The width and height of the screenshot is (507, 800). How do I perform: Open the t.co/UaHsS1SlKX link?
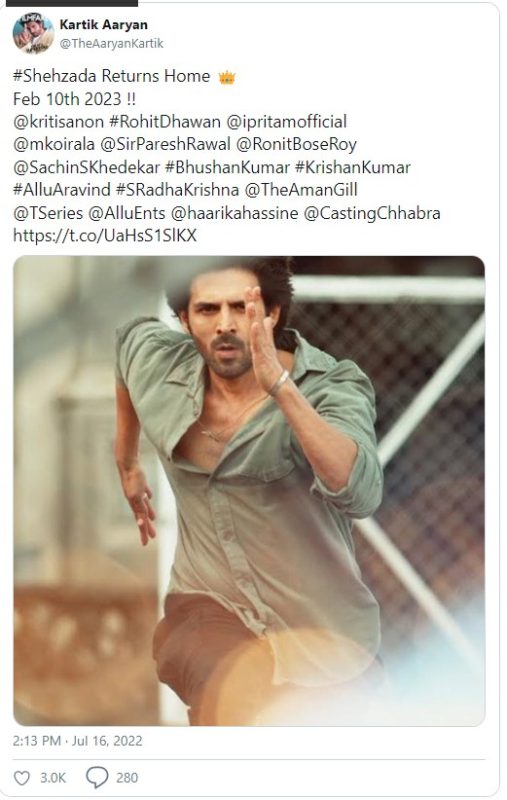point(105,235)
